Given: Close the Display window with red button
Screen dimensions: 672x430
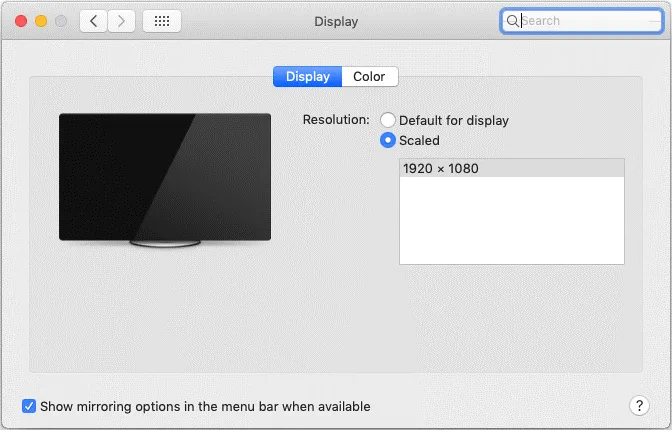Looking at the screenshot, I should point(21,21).
